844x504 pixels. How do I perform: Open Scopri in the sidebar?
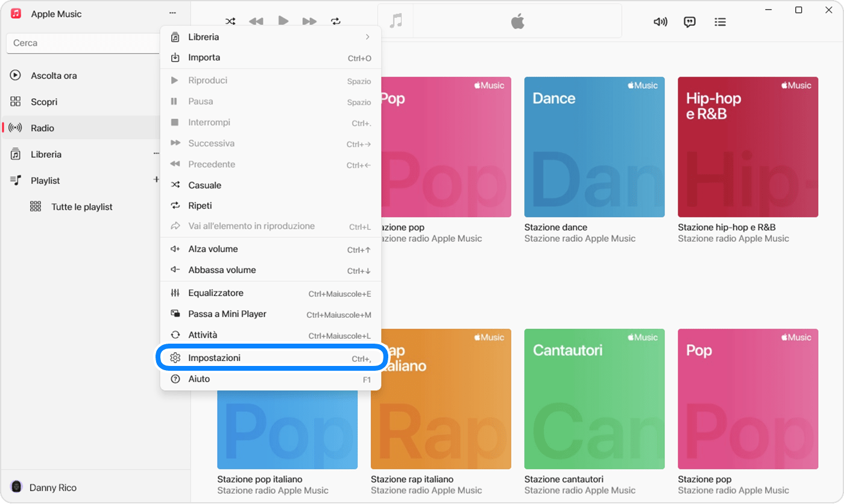(81, 102)
